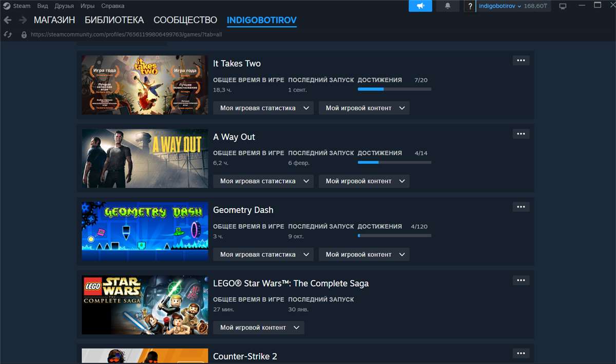Click the lock icon in address bar
616x364 pixels.
pyautogui.click(x=24, y=34)
